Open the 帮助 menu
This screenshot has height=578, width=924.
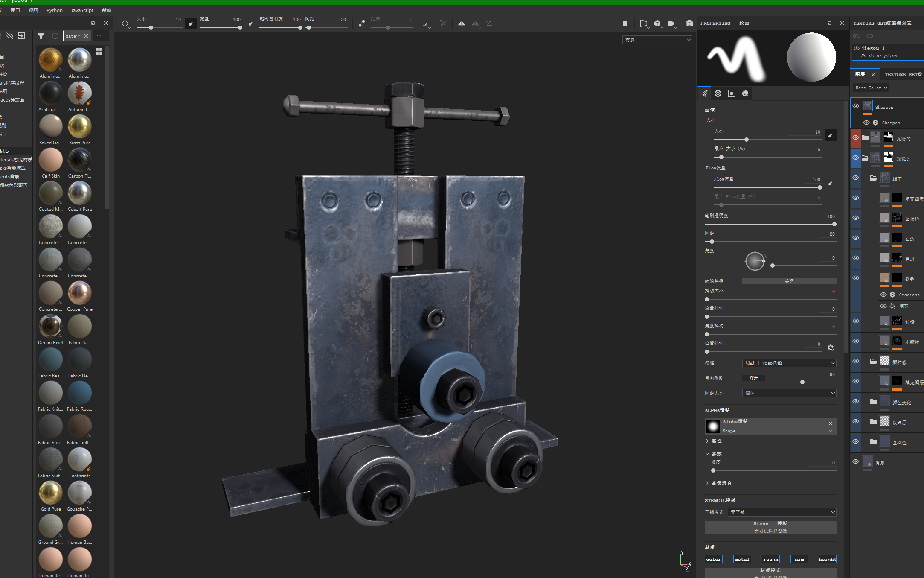[107, 10]
